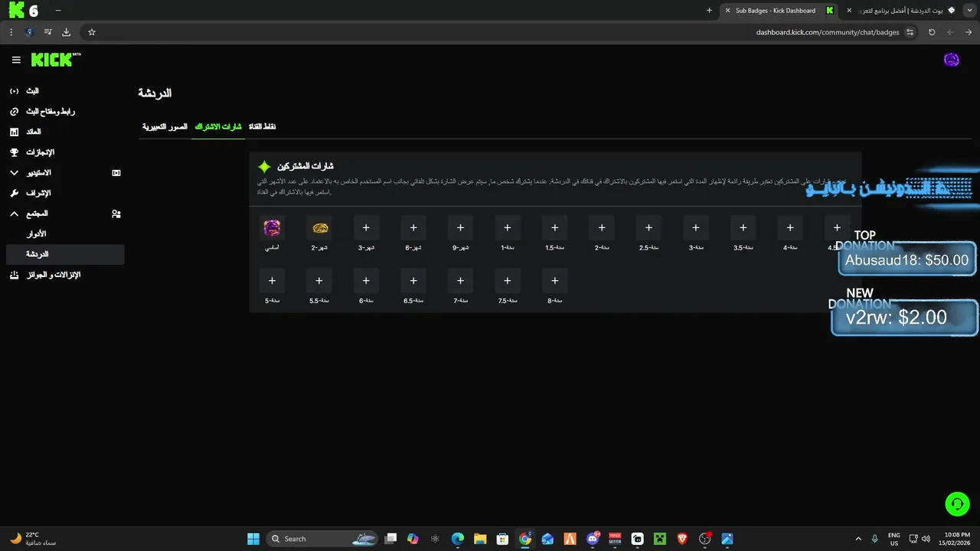Add badge for 6.5-سنة slot
The width and height of the screenshot is (980, 551).
pos(413,281)
